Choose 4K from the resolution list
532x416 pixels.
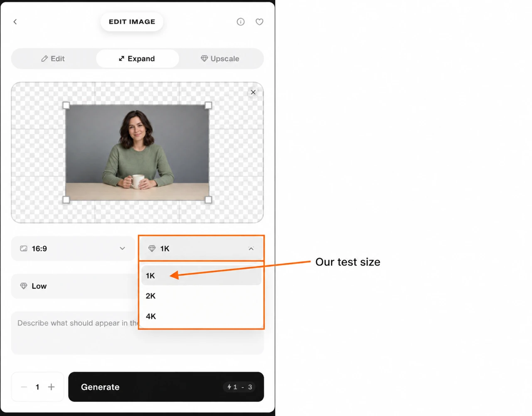pos(201,316)
